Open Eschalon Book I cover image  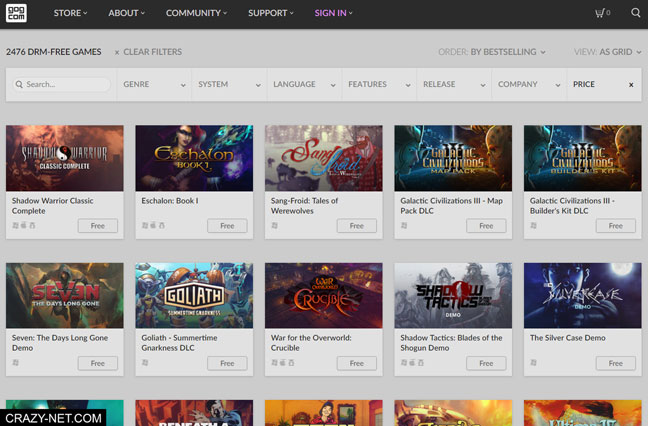point(194,158)
